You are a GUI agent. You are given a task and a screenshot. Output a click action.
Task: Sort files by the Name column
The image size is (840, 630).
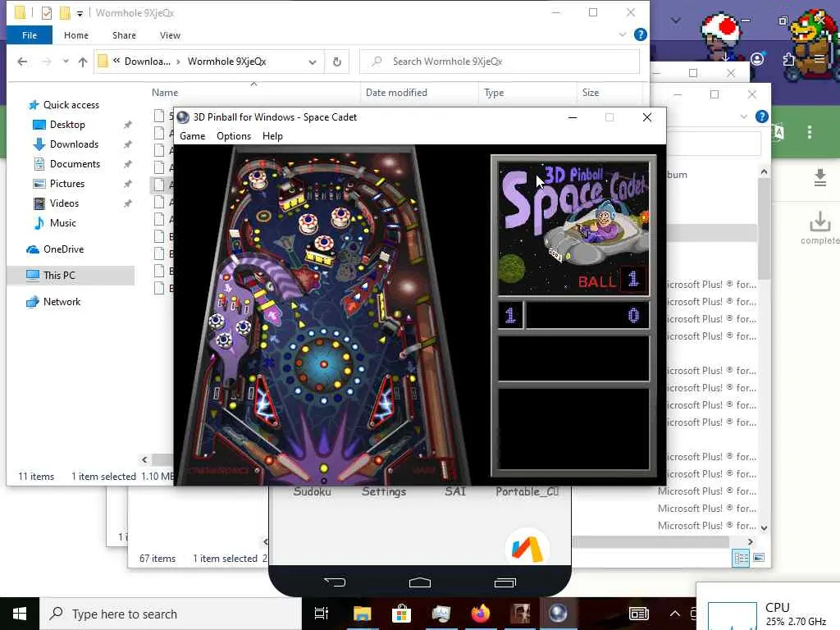click(x=164, y=93)
